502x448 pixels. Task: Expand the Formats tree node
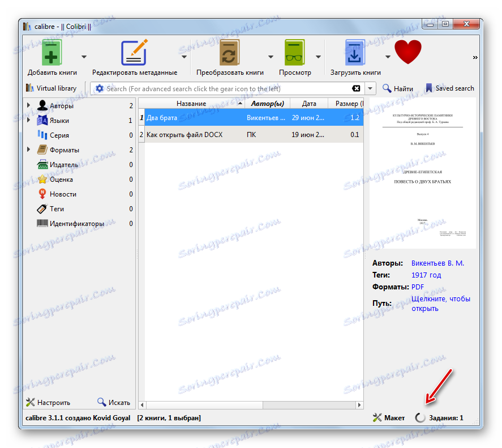[28, 150]
